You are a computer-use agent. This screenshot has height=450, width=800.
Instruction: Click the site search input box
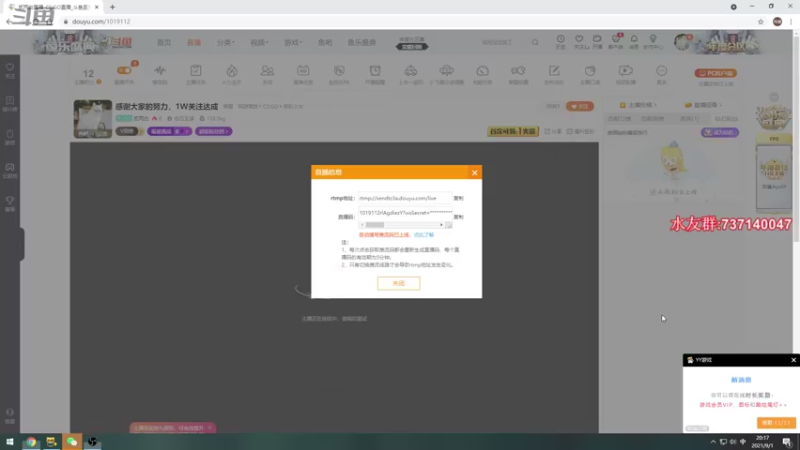pyautogui.click(x=505, y=42)
